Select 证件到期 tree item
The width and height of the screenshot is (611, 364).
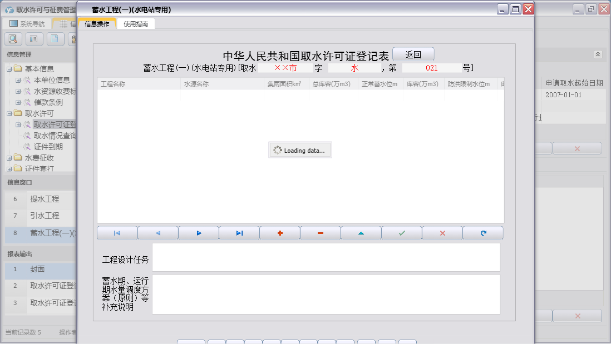click(48, 147)
